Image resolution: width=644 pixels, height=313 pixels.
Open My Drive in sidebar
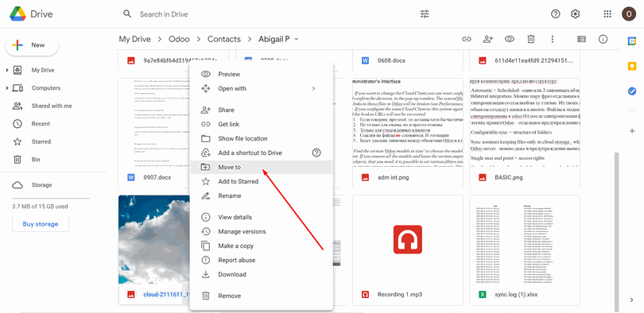pyautogui.click(x=43, y=70)
